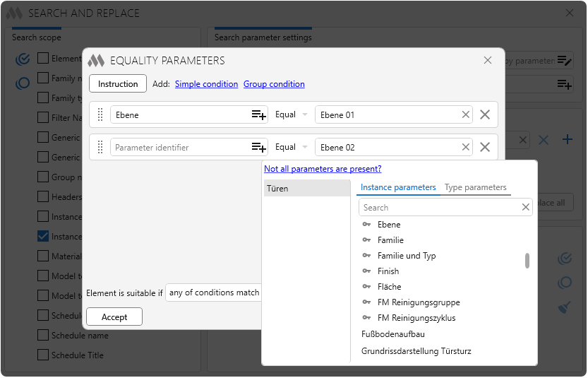Open 'Not all parameters are present?' link
Screen dimensions: 588x378
323,169
